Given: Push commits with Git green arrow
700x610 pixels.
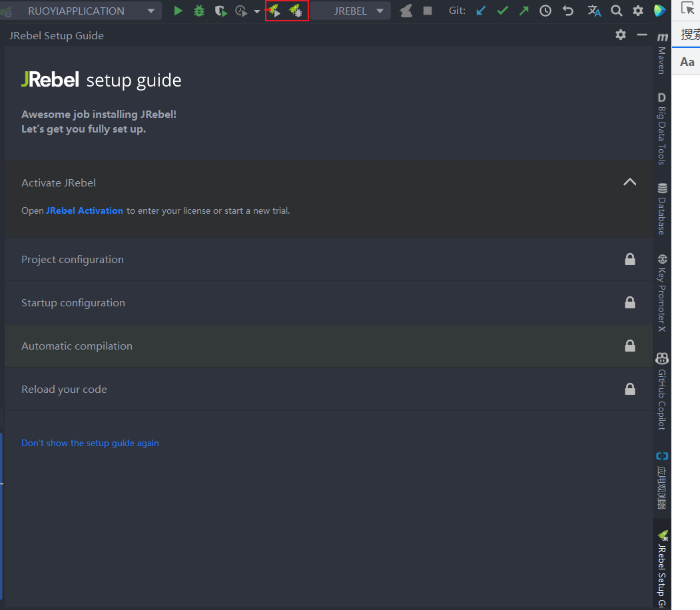Looking at the screenshot, I should point(524,11).
